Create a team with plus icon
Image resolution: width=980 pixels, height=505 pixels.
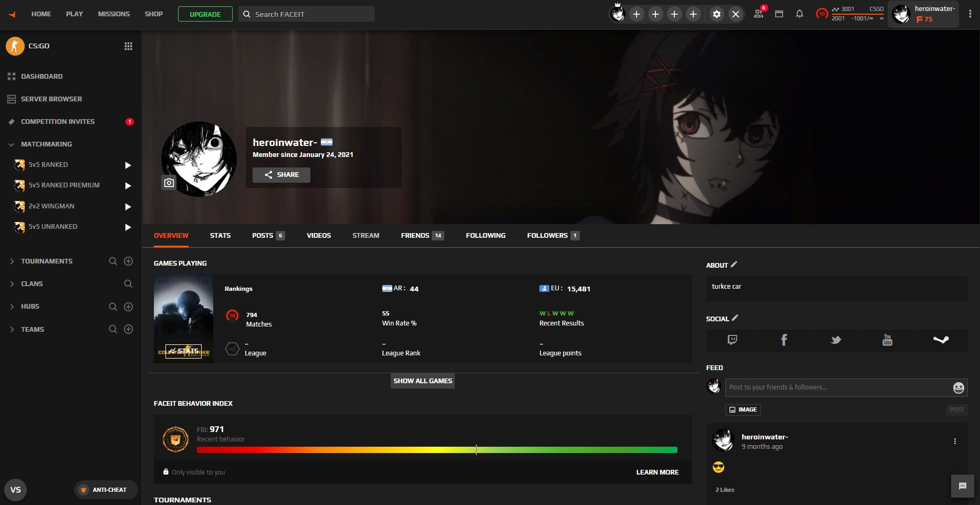coord(128,329)
